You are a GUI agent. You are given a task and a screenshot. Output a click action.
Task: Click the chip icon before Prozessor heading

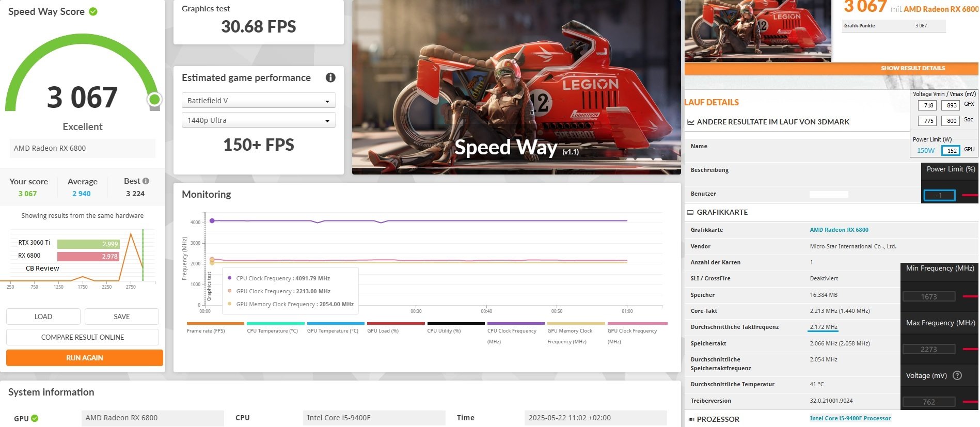tap(690, 419)
